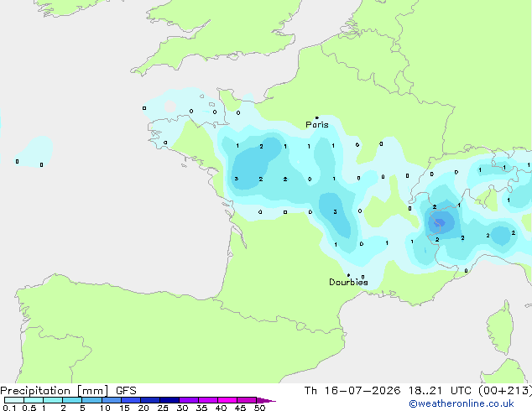Pick the legend swatch between 2 and 5
Image resolution: width=532 pixels, height=411 pixels.
click(x=72, y=400)
